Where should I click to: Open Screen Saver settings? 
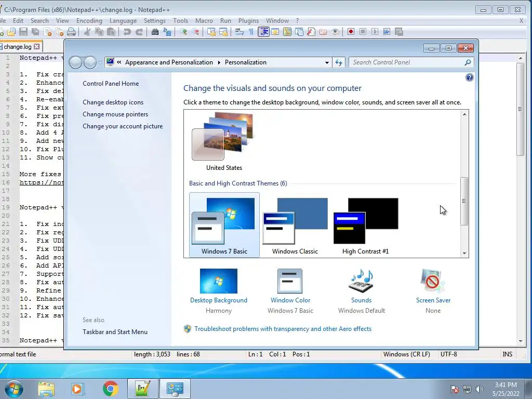coord(433,291)
